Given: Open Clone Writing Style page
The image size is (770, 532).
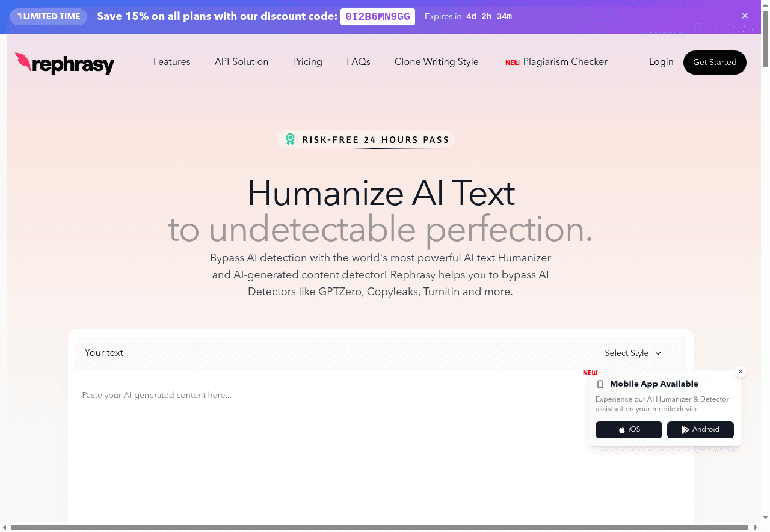Looking at the screenshot, I should click(436, 62).
